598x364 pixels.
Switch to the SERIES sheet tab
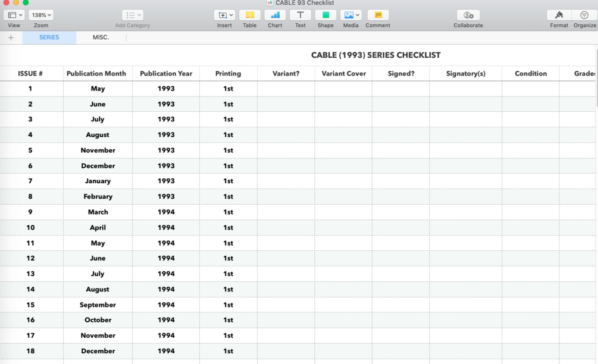[49, 37]
